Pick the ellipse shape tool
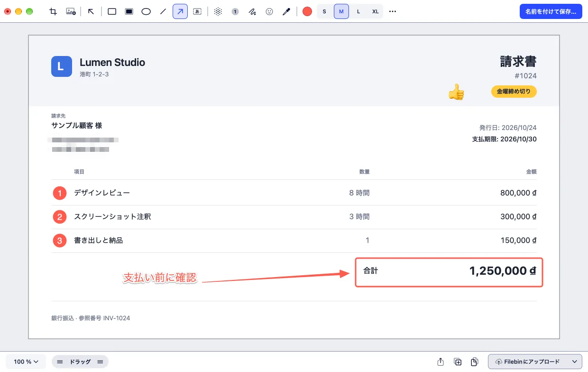This screenshot has width=588, height=372. click(x=146, y=11)
